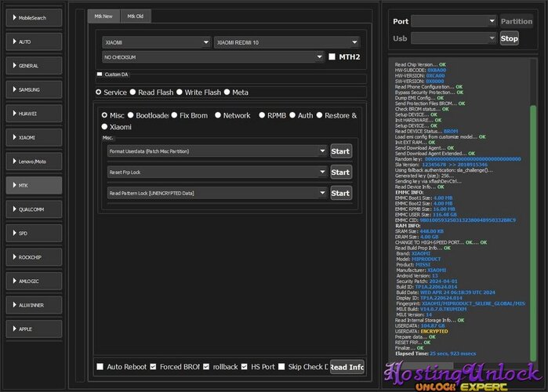Click the RESET FRP... OK log line
The width and height of the screenshot is (548, 392).
(412, 343)
